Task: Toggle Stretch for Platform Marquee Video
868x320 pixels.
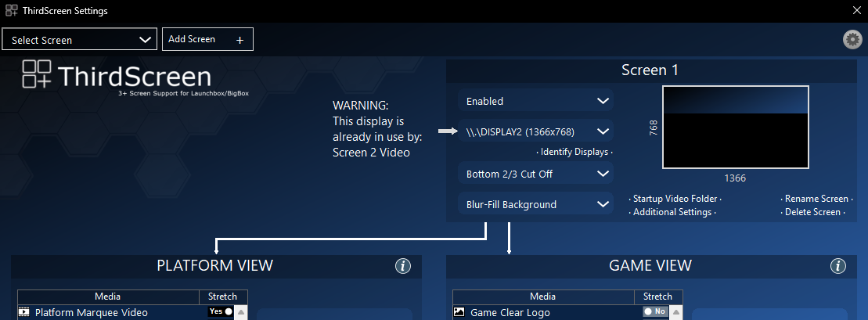Action: pyautogui.click(x=220, y=311)
